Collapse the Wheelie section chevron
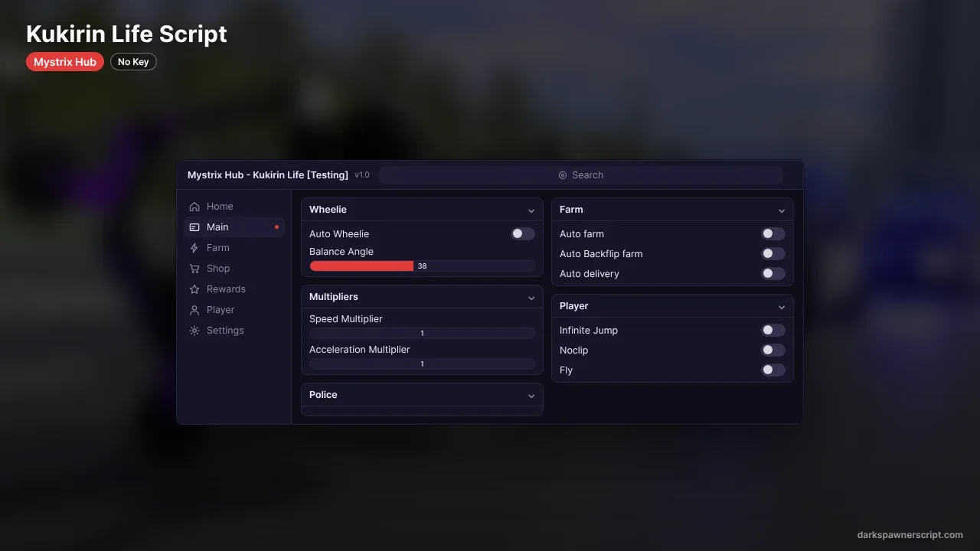The width and height of the screenshot is (980, 551). tap(531, 210)
